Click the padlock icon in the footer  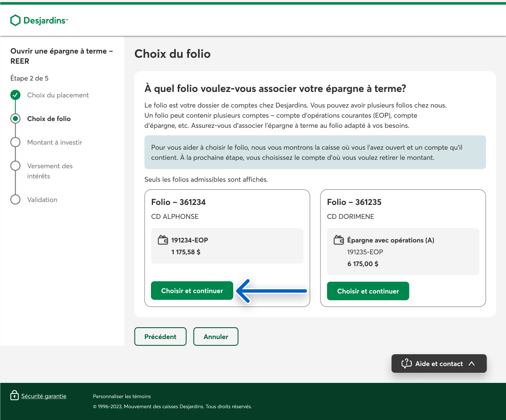[x=14, y=396]
